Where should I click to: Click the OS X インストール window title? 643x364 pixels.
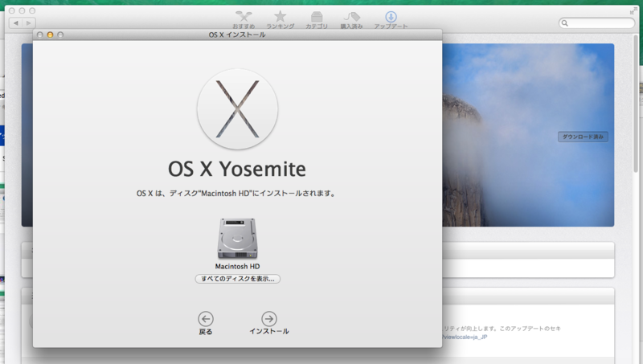pos(237,35)
